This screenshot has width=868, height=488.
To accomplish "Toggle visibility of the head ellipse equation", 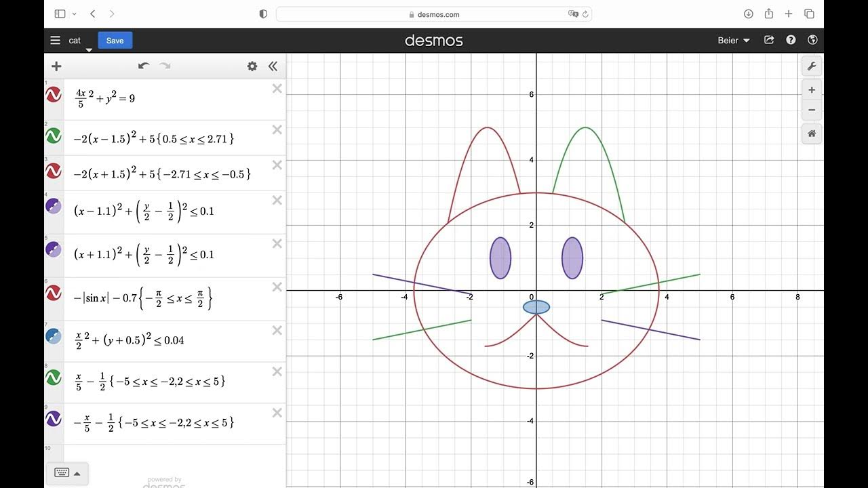I will pos(54,95).
